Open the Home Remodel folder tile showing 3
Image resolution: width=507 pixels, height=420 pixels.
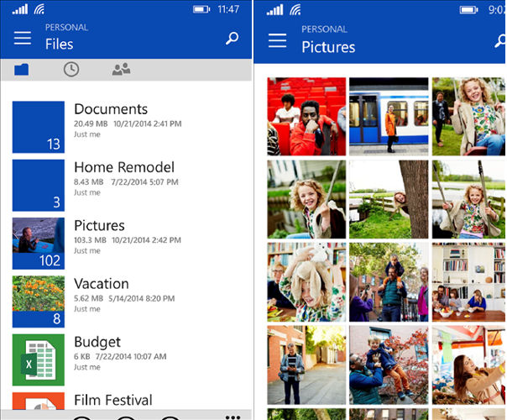click(39, 185)
